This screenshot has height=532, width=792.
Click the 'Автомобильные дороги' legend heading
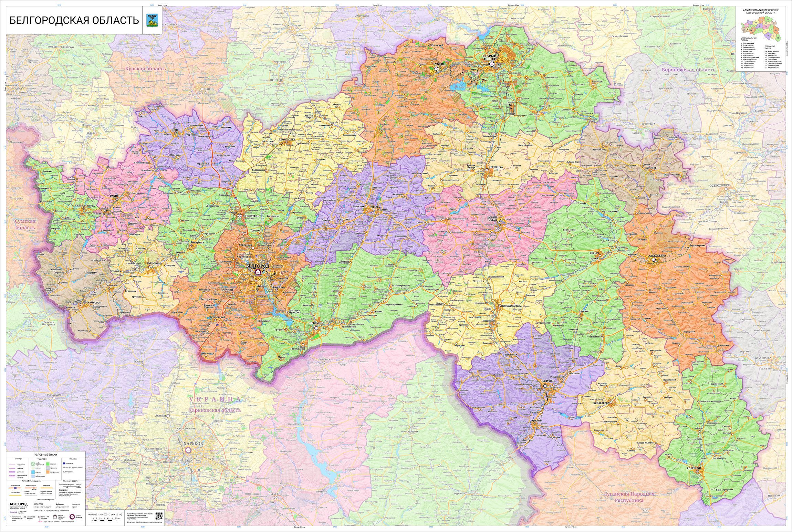31,481
